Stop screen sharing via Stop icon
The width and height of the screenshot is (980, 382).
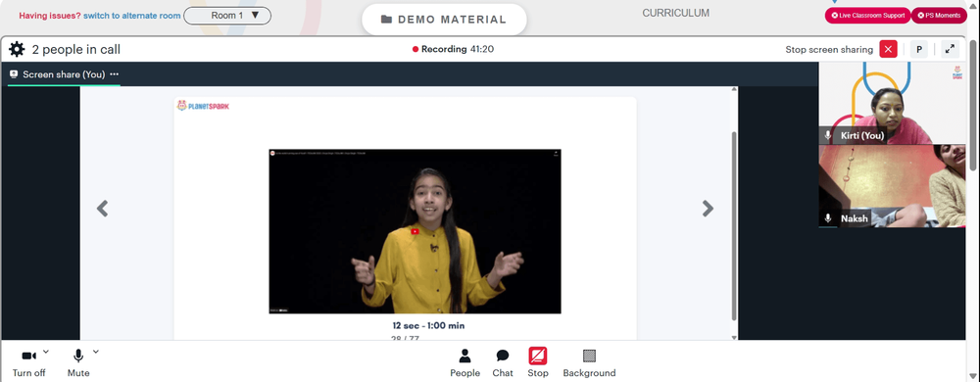click(x=537, y=362)
